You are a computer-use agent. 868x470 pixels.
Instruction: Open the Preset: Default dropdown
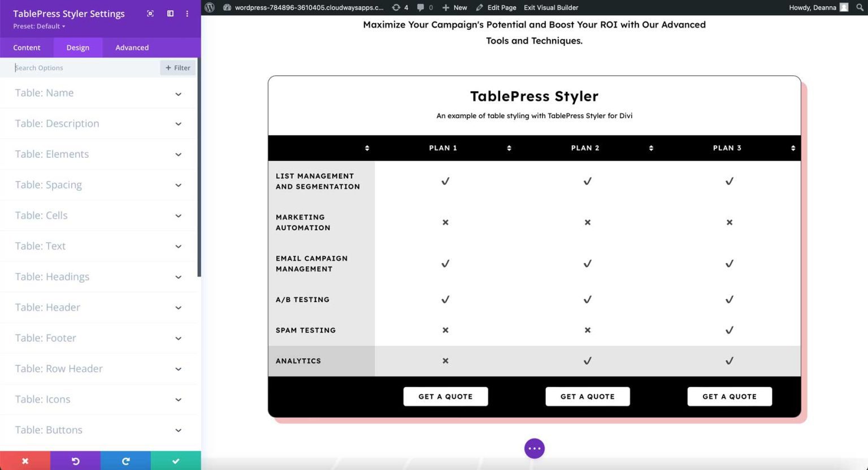(x=38, y=25)
